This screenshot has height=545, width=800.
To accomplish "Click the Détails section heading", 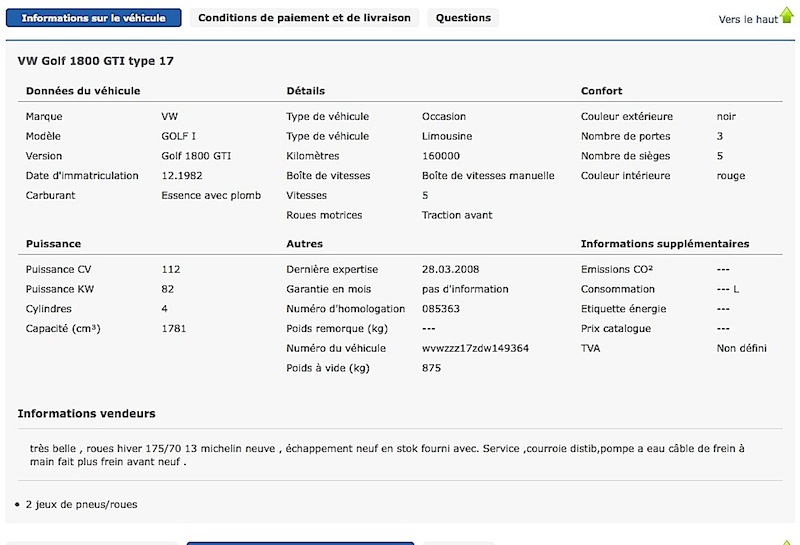I will coord(306,91).
